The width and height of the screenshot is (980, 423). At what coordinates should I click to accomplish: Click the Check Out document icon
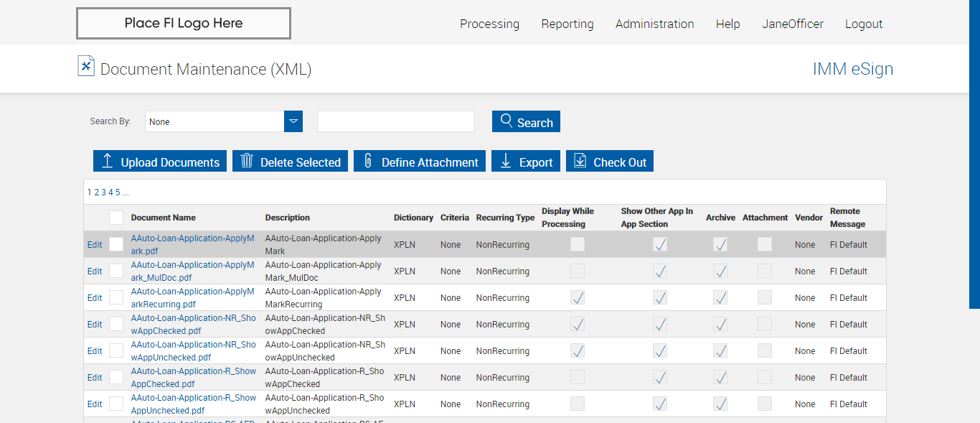point(580,161)
